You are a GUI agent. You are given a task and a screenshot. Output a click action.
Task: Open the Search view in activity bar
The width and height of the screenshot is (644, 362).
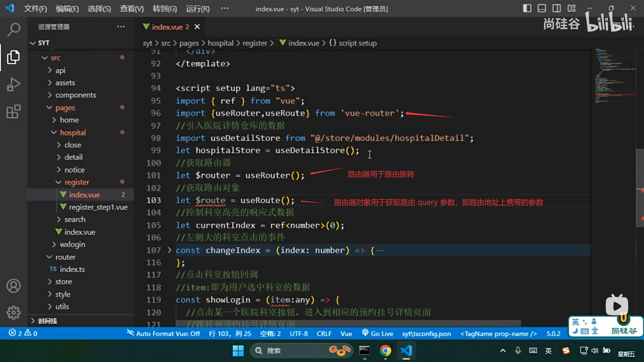[x=13, y=29]
